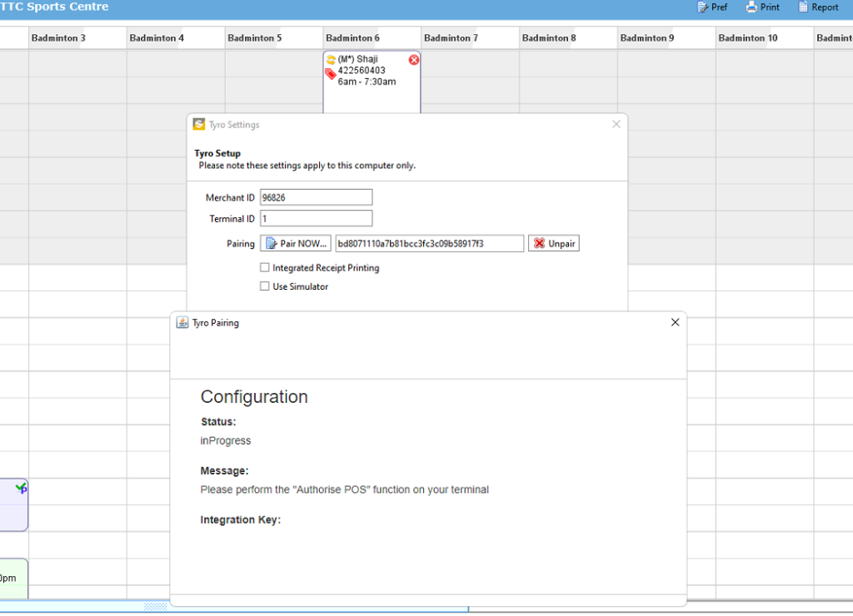Close the Tyro Pairing dialog
853x616 pixels.
click(675, 322)
